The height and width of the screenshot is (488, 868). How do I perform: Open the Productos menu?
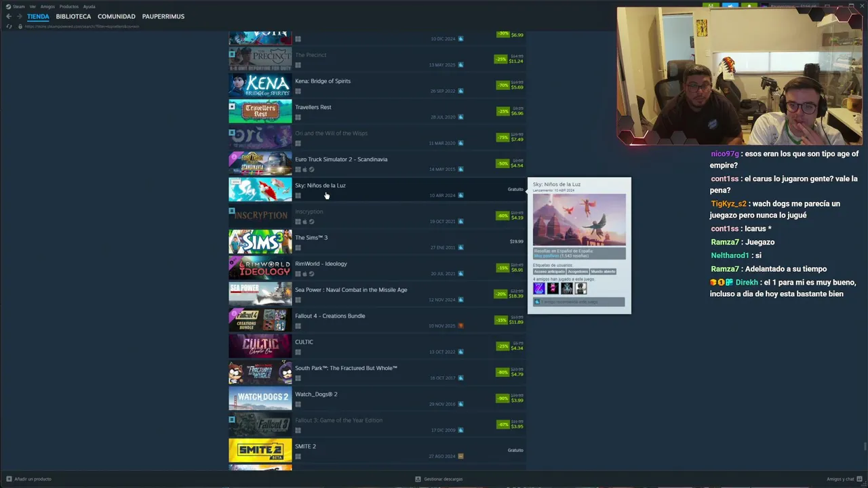point(69,7)
